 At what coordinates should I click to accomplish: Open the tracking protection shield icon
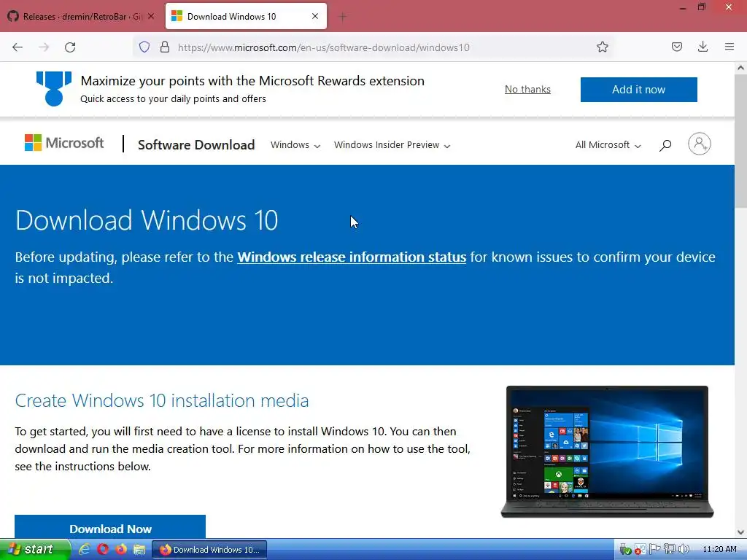(x=144, y=47)
